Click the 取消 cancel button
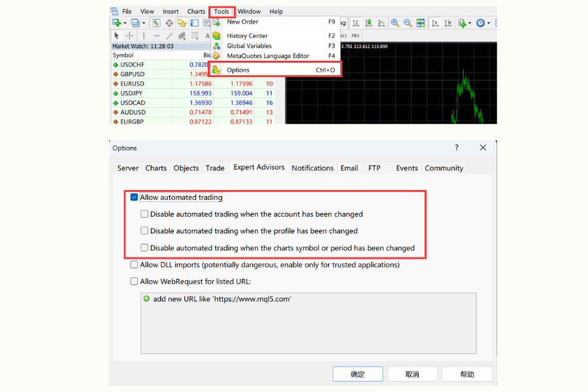The height and width of the screenshot is (392, 588). tap(412, 374)
